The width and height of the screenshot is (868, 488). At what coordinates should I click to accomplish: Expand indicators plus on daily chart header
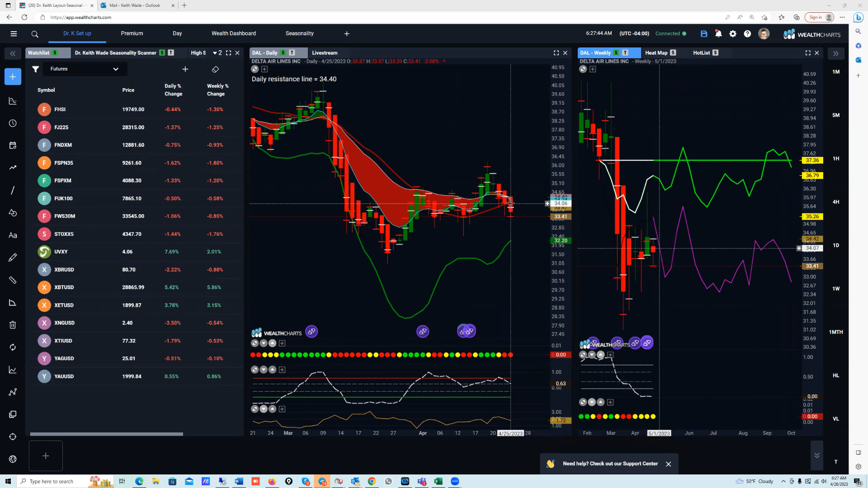264,69
